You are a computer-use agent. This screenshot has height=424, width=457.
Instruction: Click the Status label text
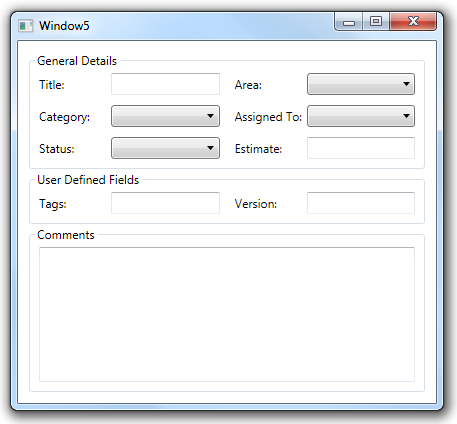[x=57, y=149]
